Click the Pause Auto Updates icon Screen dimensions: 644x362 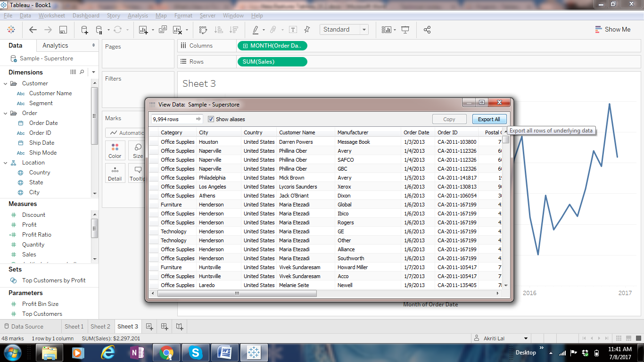(99, 30)
